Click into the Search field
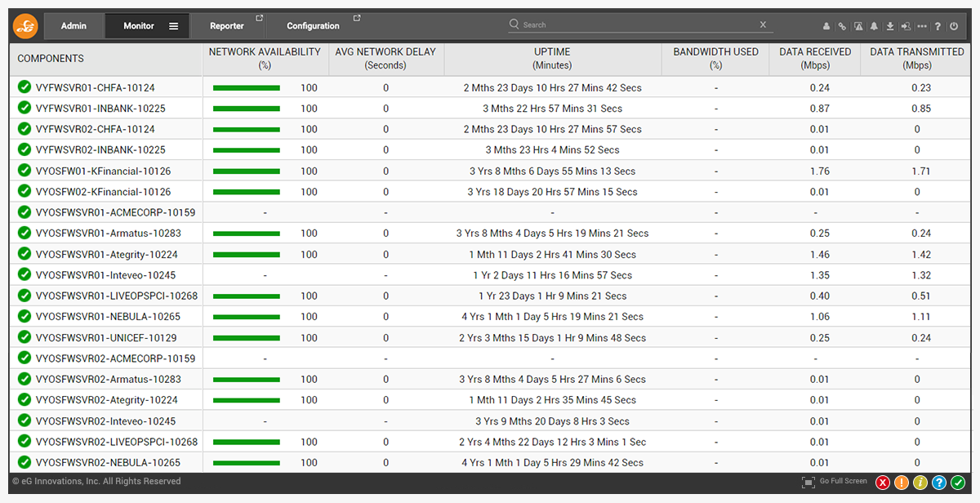 (x=640, y=24)
